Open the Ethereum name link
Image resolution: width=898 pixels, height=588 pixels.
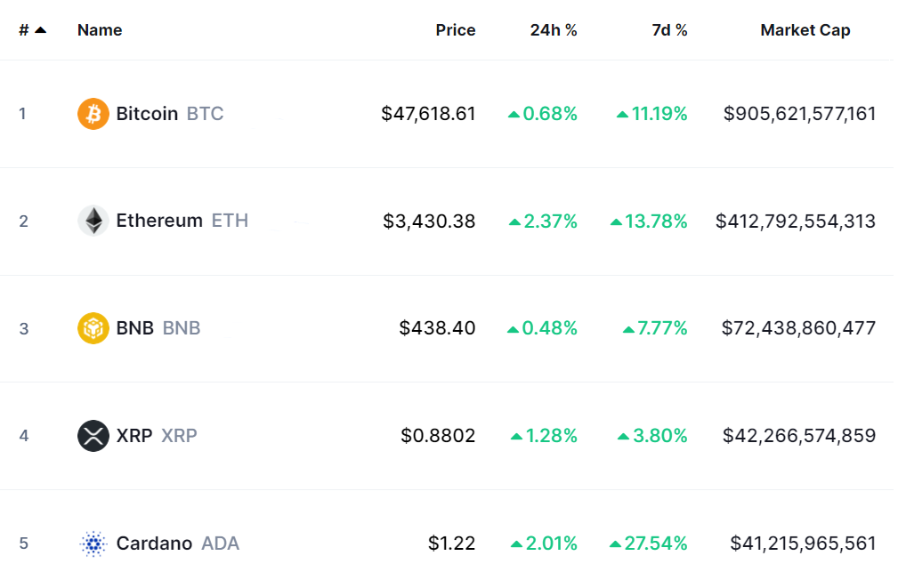point(159,221)
